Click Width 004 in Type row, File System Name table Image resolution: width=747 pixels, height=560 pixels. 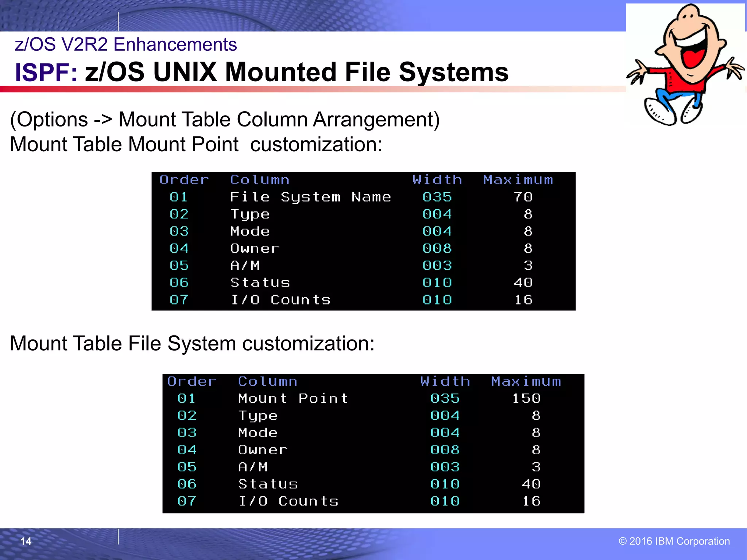(437, 214)
